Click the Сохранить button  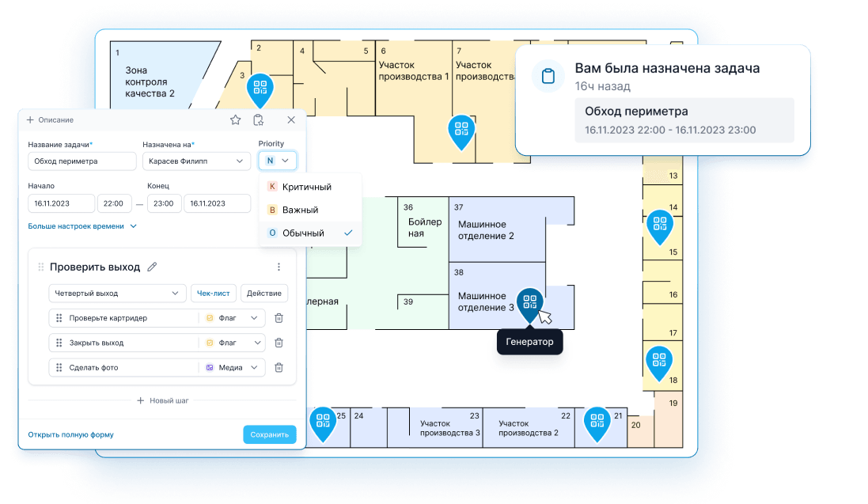[x=269, y=435]
